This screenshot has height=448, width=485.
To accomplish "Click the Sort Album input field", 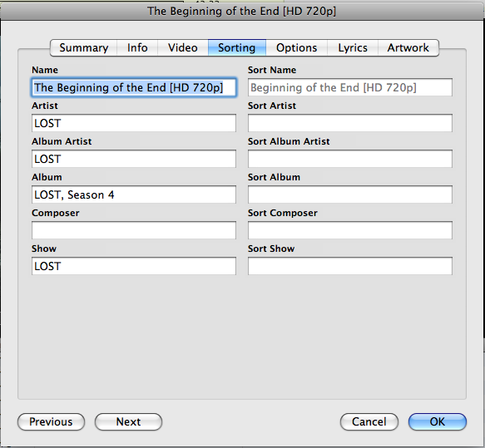I will pos(350,194).
